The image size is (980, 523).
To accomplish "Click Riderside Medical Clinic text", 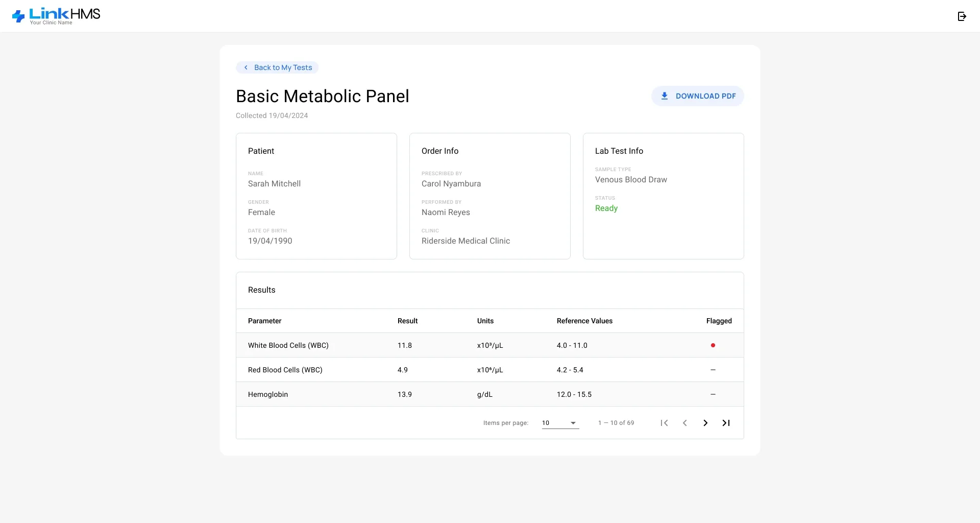I will 465,241.
